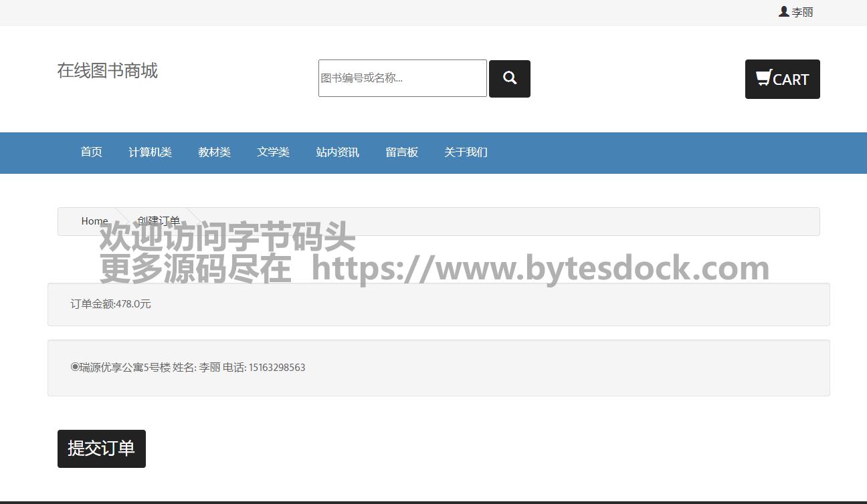Visit the 留言板 message board
Image resolution: width=867 pixels, height=504 pixels.
(401, 152)
